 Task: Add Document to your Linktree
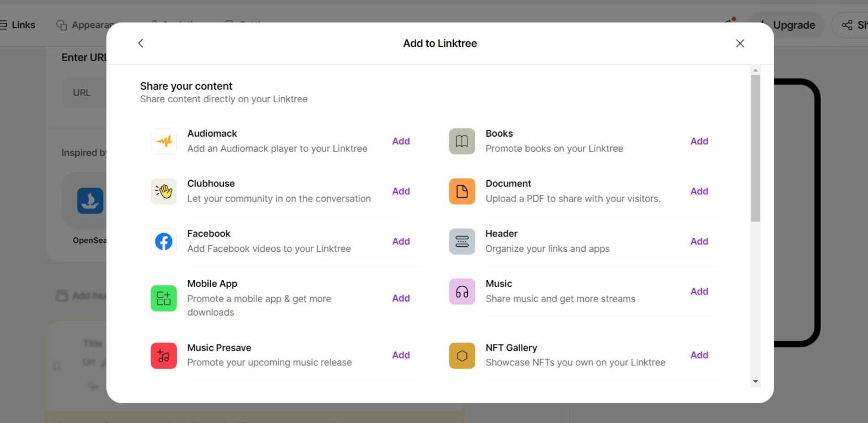[700, 191]
